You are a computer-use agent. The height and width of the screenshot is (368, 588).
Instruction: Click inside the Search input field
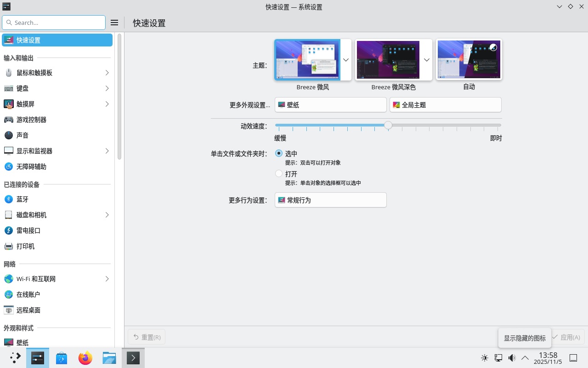[x=54, y=22]
